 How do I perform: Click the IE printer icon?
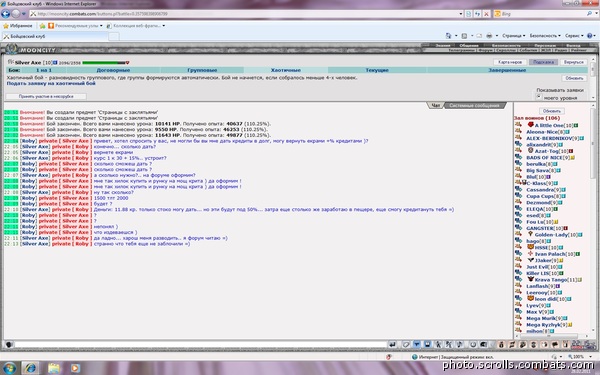coord(489,36)
